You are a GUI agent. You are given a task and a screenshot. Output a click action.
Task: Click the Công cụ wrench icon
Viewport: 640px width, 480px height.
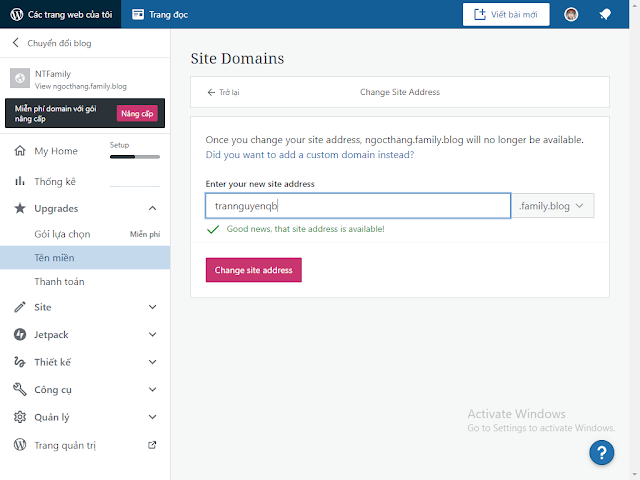point(20,389)
